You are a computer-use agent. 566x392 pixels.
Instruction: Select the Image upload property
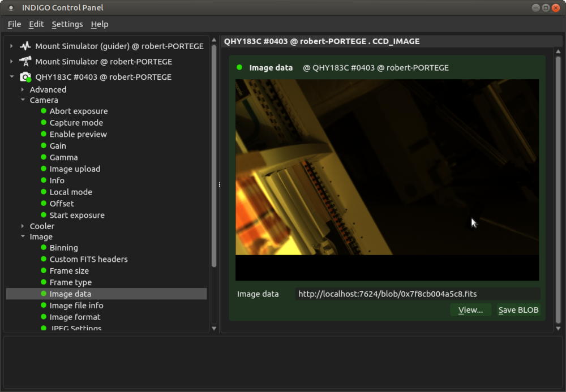pos(75,169)
